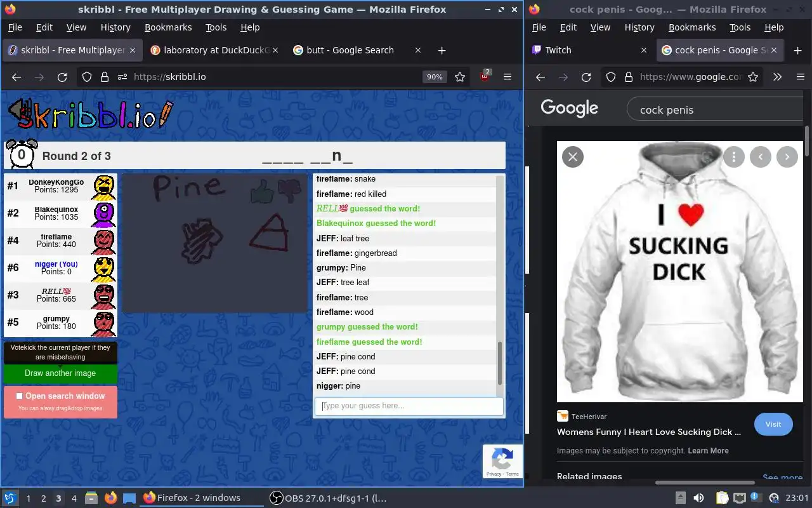The width and height of the screenshot is (812, 508).
Task: Click the hoodie image preview
Action: 679,271
